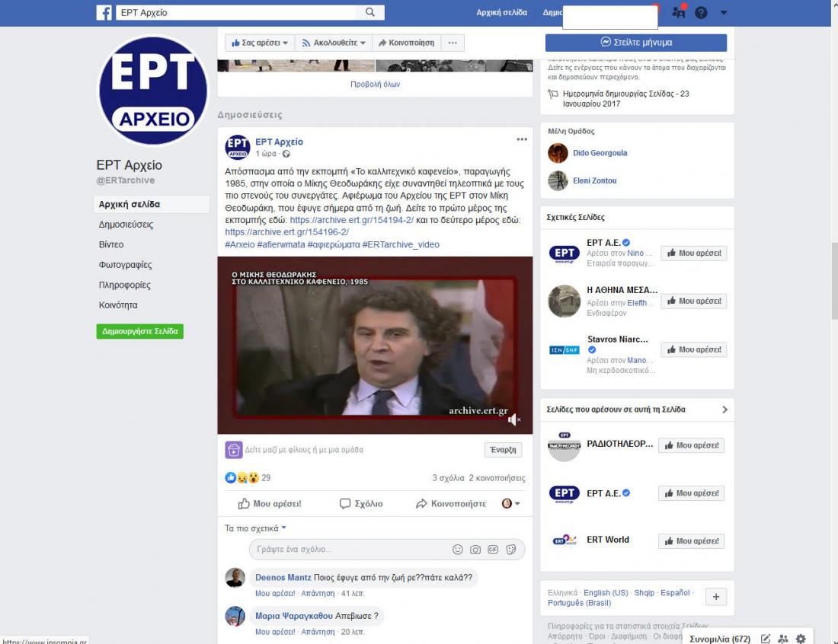Open the post's three-dot options menu
This screenshot has width=838, height=644.
coord(522,139)
